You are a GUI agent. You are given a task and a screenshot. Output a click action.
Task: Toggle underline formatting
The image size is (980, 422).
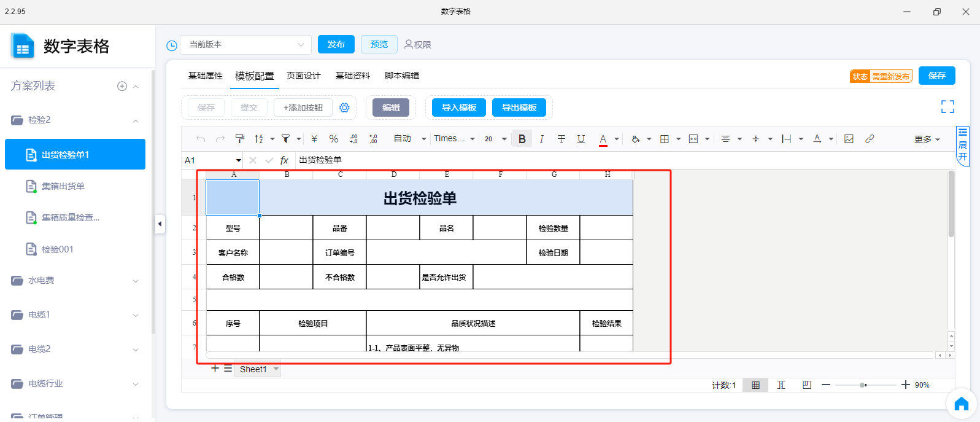click(581, 139)
